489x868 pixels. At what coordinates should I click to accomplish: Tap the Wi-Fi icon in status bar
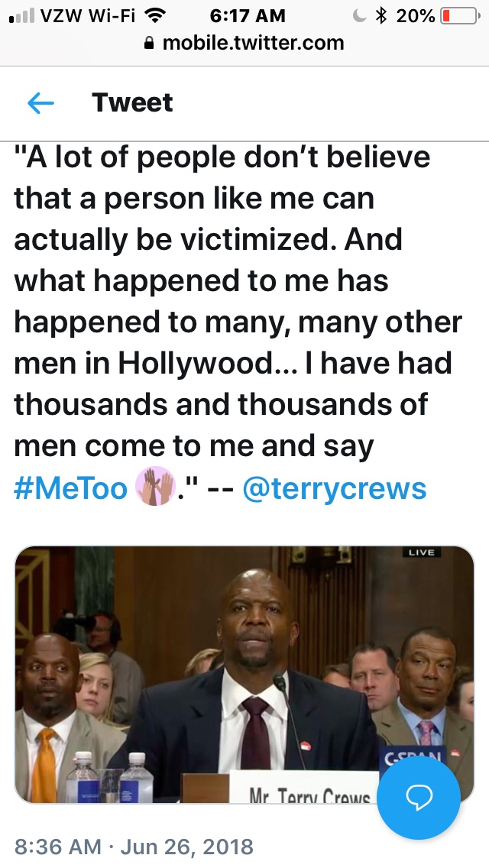pos(157,15)
